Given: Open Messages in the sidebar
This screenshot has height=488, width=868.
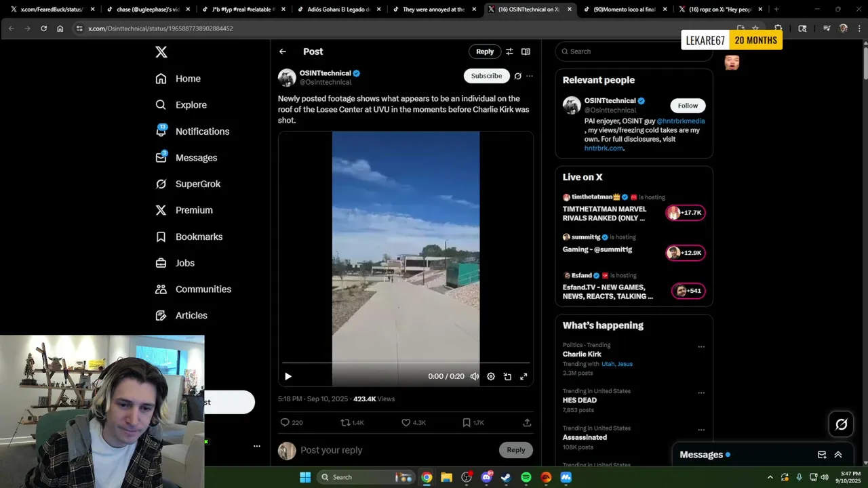Looking at the screenshot, I should pyautogui.click(x=186, y=157).
